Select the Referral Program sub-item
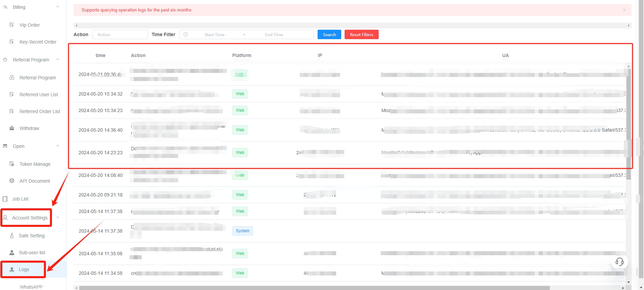This screenshot has height=290, width=644. pyautogui.click(x=37, y=78)
